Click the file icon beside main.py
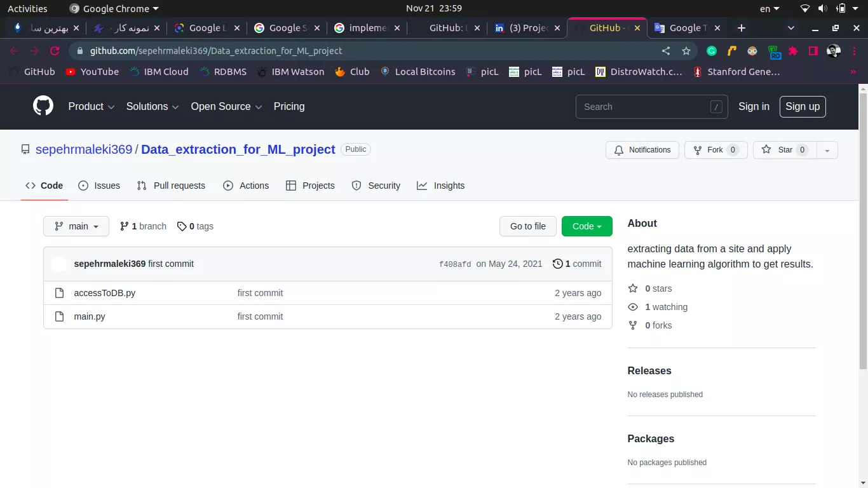Screen dimensions: 868x488 [59, 316]
